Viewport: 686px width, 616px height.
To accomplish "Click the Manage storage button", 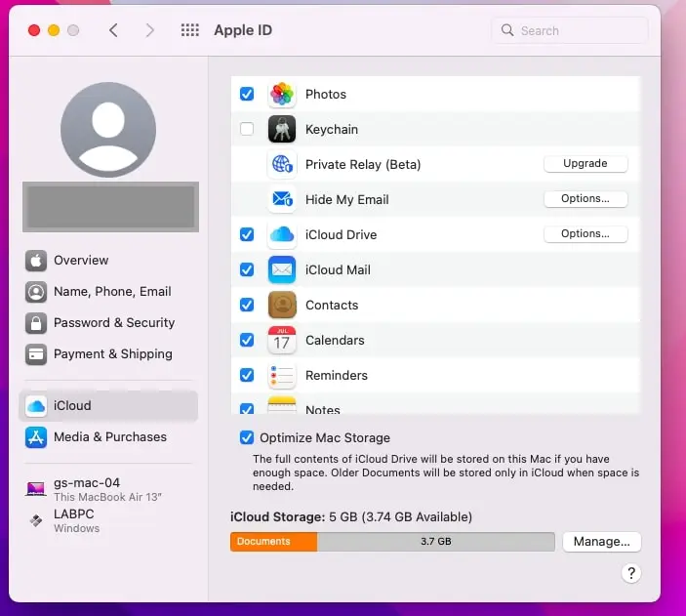I will click(x=601, y=542).
